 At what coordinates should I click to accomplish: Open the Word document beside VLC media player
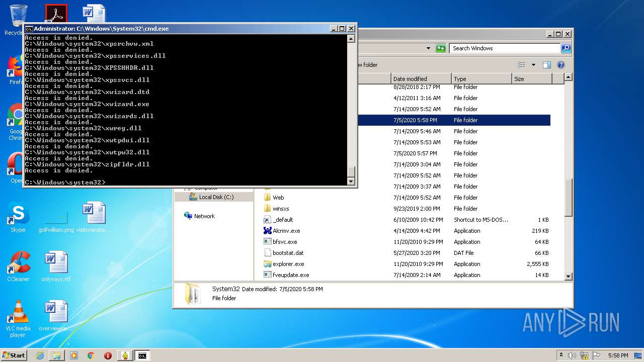point(56,316)
